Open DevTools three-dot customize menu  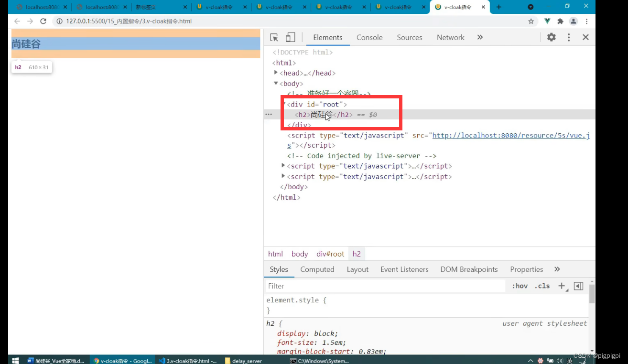click(569, 37)
